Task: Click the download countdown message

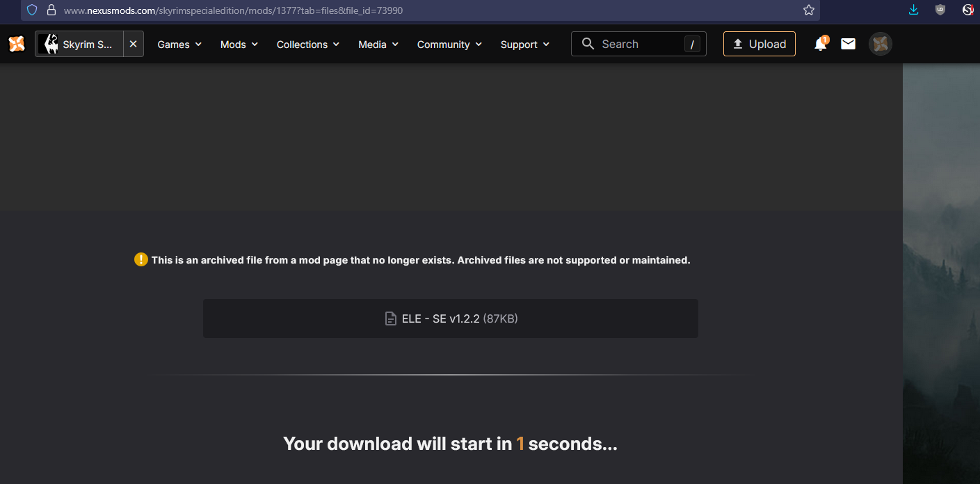Action: (450, 444)
